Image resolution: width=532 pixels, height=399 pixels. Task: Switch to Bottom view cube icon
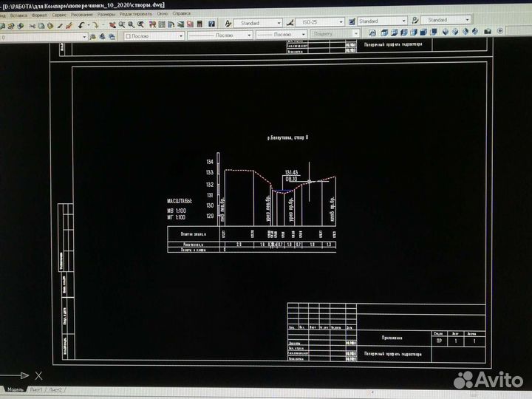(x=395, y=33)
